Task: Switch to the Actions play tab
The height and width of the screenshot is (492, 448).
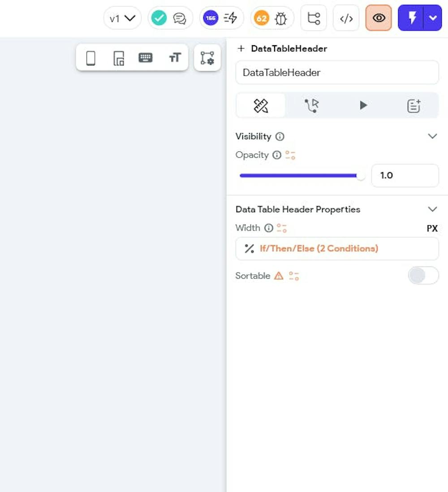Action: click(x=362, y=105)
